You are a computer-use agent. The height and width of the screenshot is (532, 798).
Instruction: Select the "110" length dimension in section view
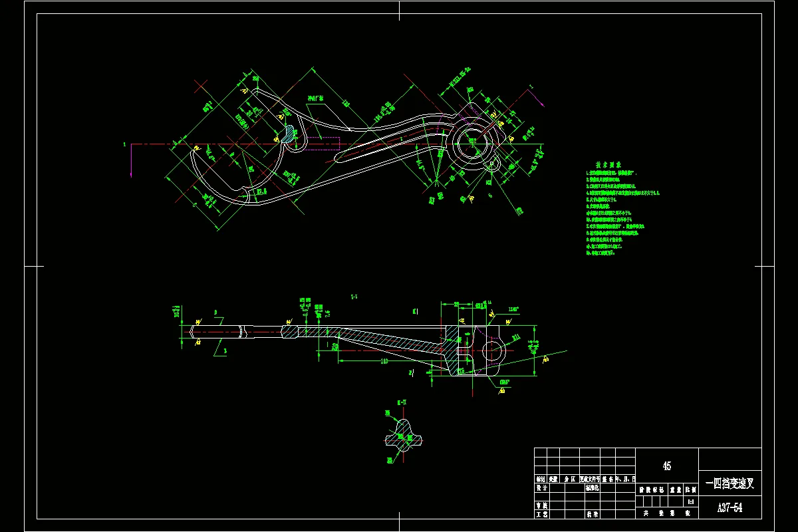pos(384,360)
